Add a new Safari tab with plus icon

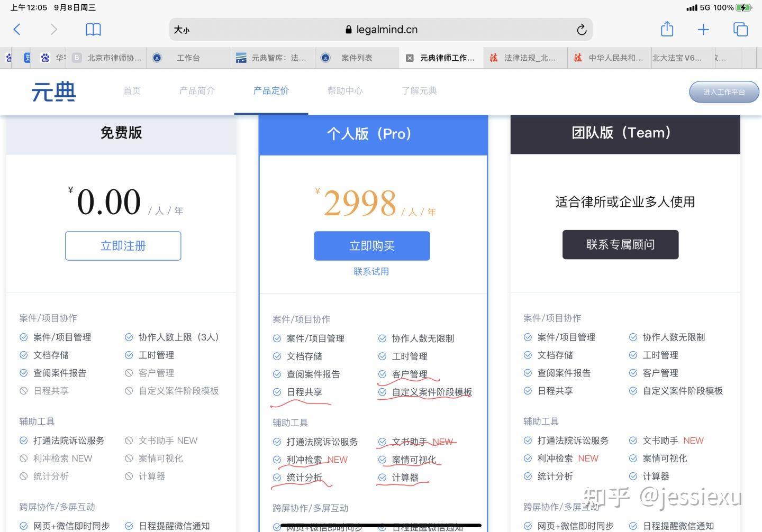(x=703, y=30)
